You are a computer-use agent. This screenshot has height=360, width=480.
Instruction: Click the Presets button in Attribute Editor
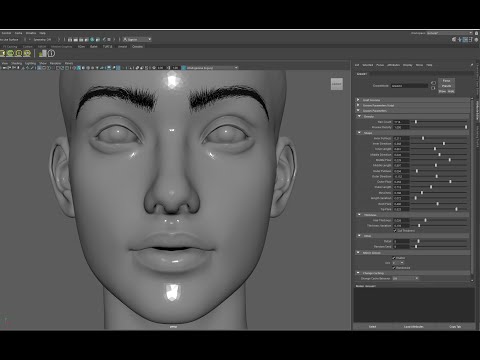point(446,86)
